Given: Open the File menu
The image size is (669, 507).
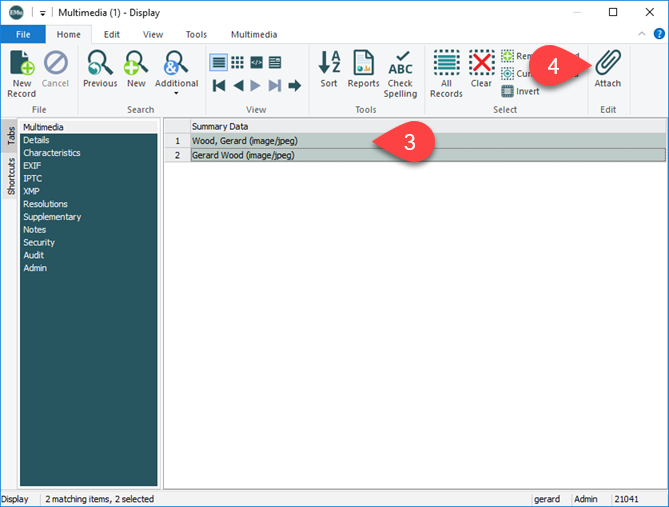Looking at the screenshot, I should (x=23, y=34).
